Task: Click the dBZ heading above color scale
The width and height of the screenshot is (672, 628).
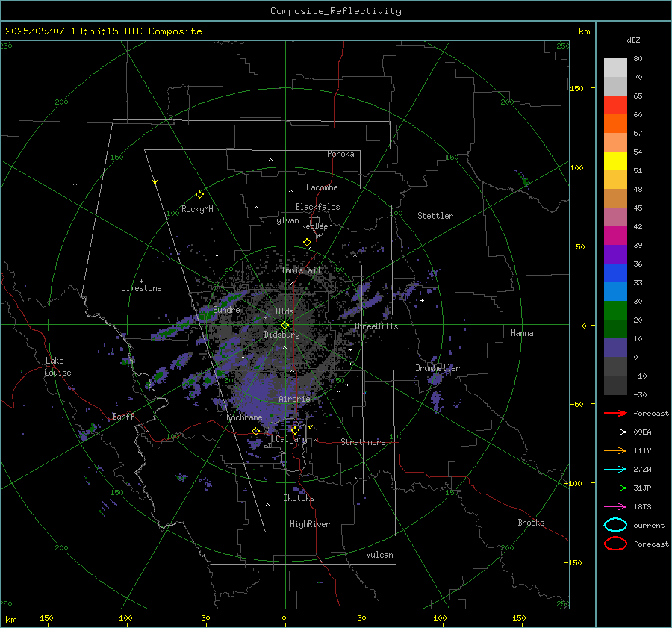Action: tap(633, 40)
